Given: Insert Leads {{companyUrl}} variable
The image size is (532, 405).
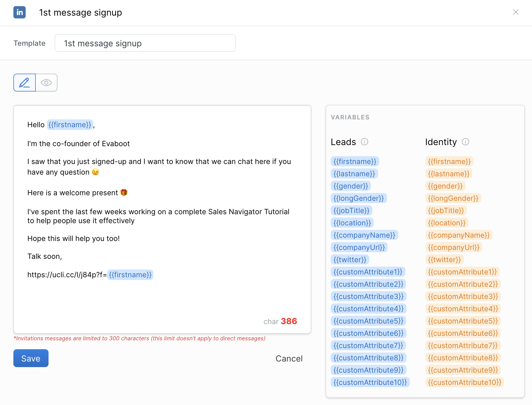Looking at the screenshot, I should click(x=359, y=247).
